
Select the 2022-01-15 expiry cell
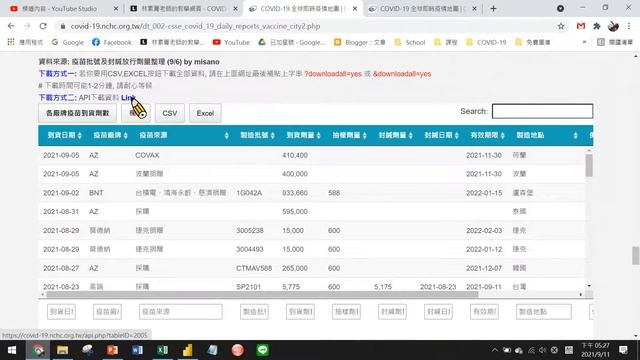pos(484,193)
